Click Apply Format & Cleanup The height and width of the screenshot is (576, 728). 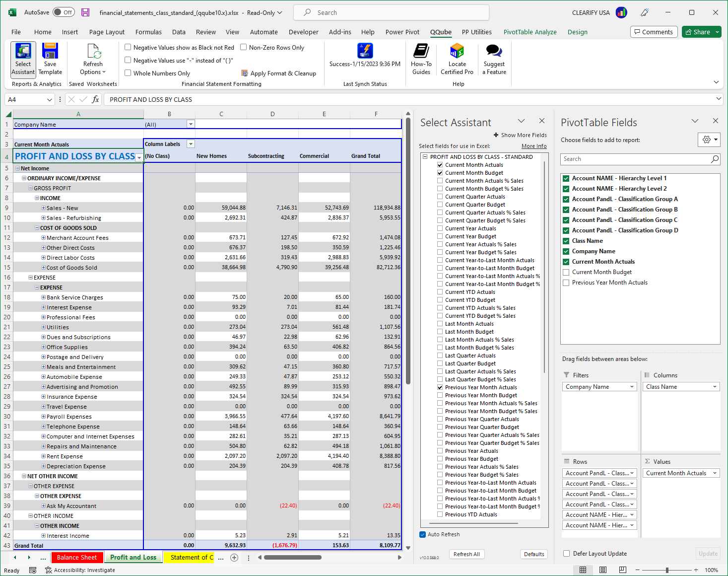(x=279, y=73)
